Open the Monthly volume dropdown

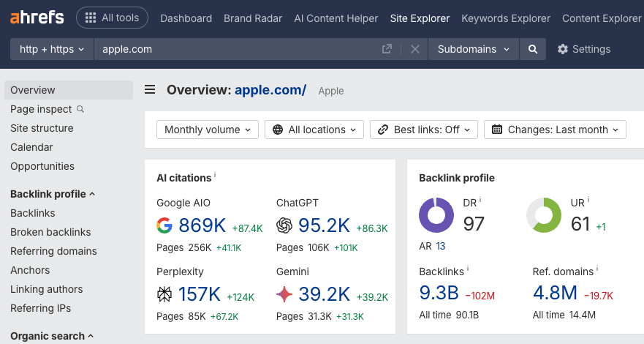point(208,130)
